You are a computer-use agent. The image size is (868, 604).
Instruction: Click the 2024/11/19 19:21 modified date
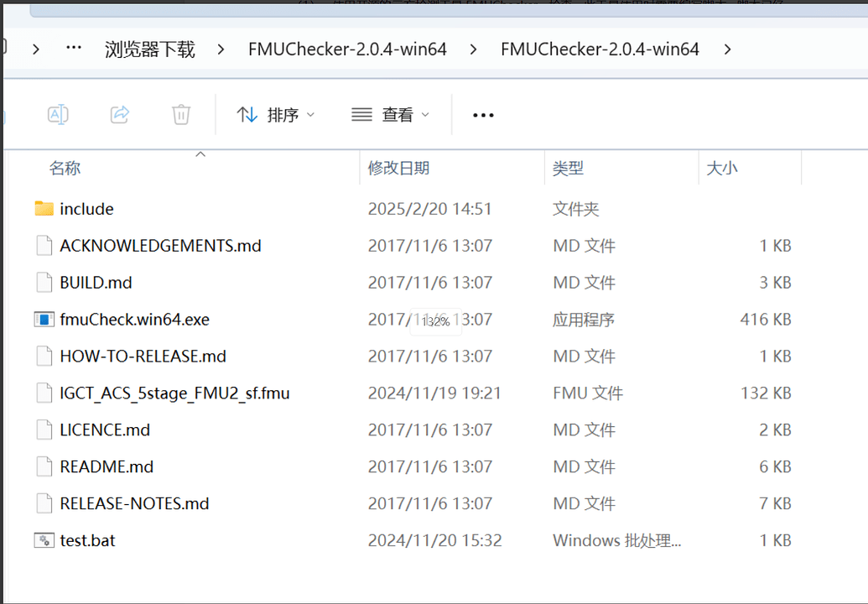434,393
